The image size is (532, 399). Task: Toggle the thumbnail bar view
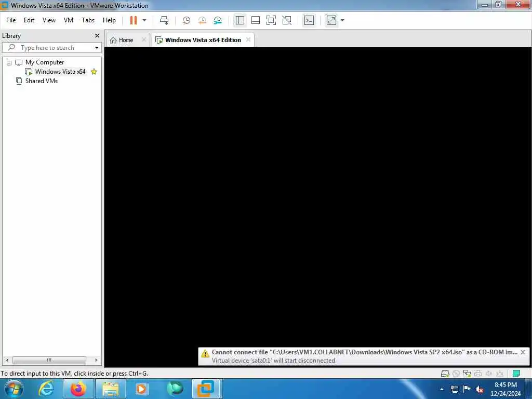pos(256,20)
